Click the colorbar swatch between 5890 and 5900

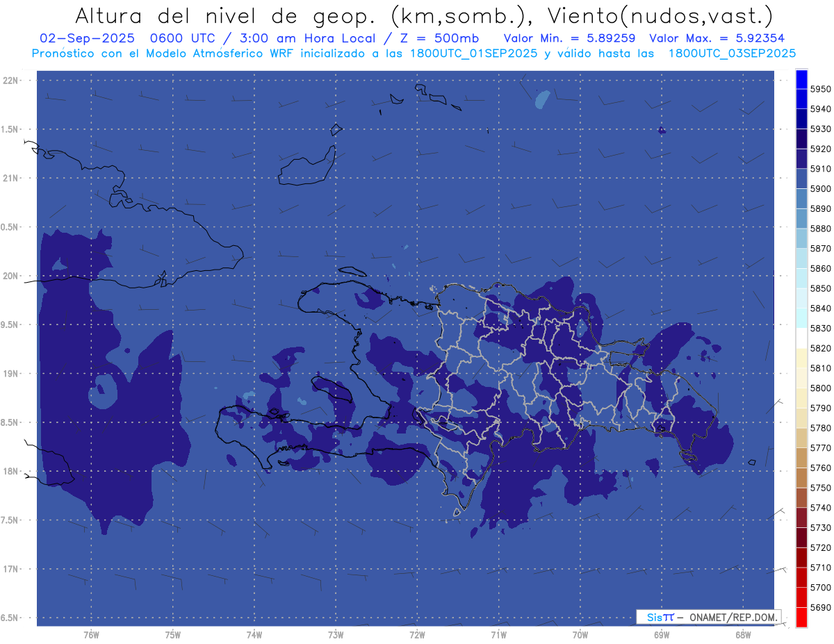coord(801,199)
